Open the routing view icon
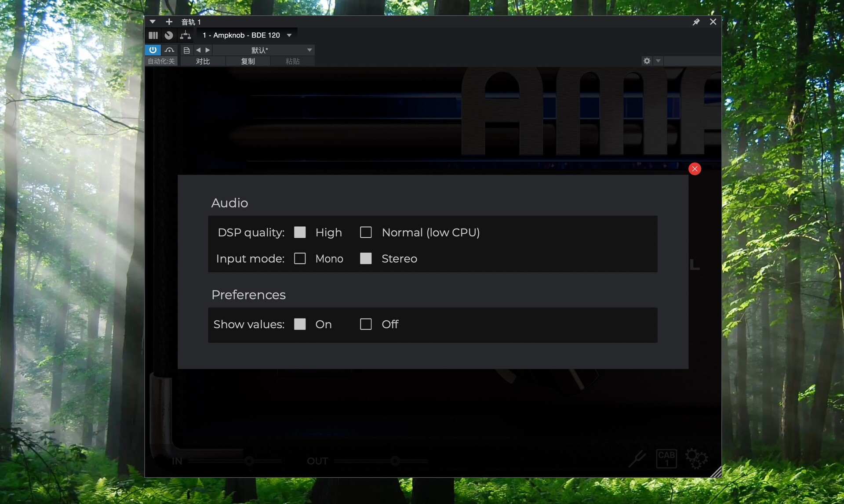 (x=186, y=35)
